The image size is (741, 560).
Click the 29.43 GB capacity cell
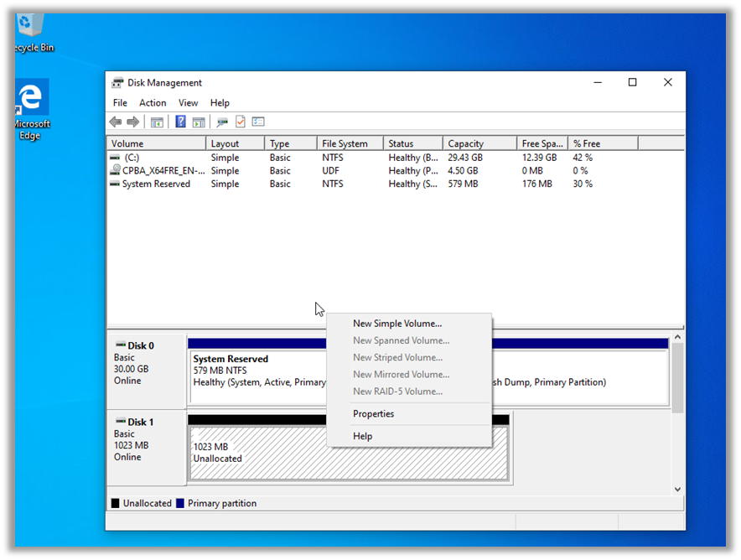(x=465, y=158)
